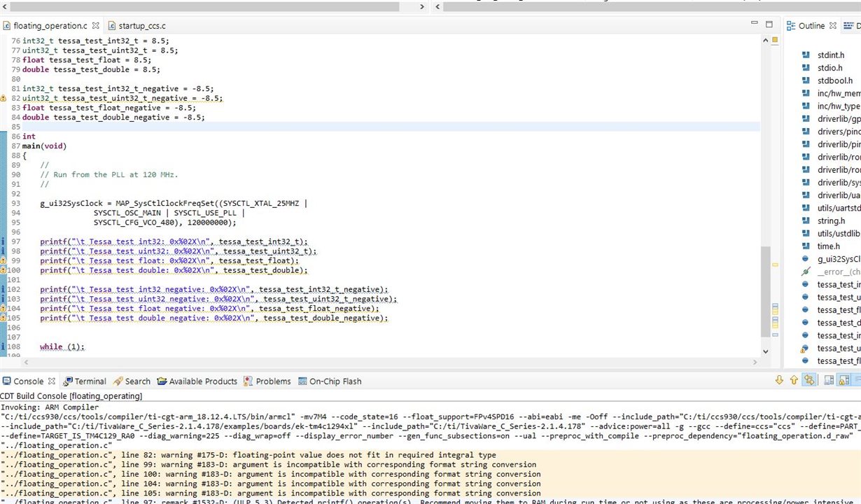This screenshot has width=861, height=504.
Task: Open the On-Chip Flash tab
Action: pyautogui.click(x=330, y=381)
